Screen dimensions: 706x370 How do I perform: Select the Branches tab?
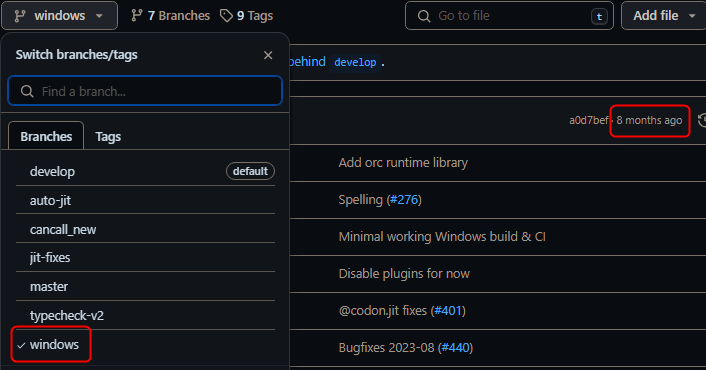pyautogui.click(x=46, y=136)
